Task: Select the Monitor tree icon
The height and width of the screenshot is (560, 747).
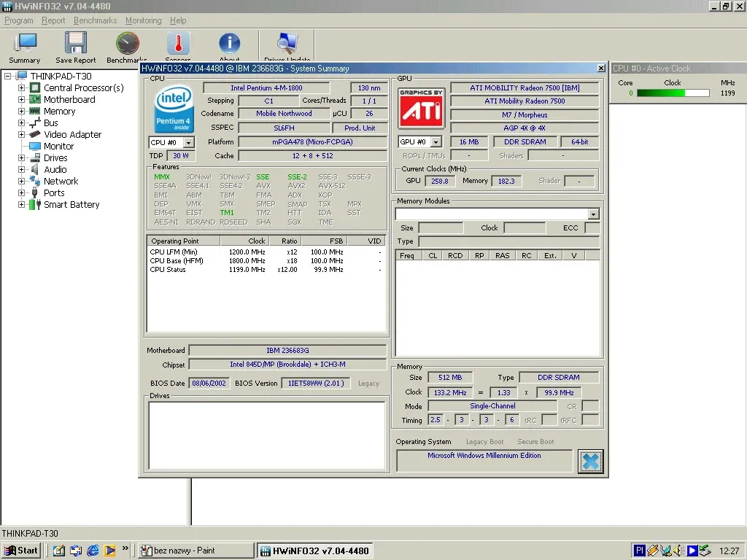Action: (x=35, y=146)
